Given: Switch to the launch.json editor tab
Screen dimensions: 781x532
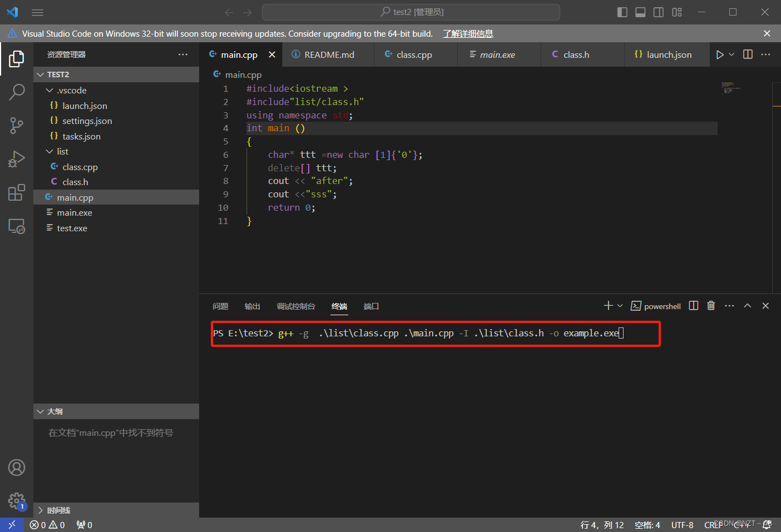Looking at the screenshot, I should pos(667,54).
